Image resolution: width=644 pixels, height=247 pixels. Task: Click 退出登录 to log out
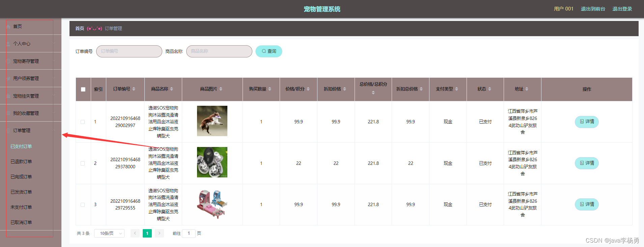point(622,9)
